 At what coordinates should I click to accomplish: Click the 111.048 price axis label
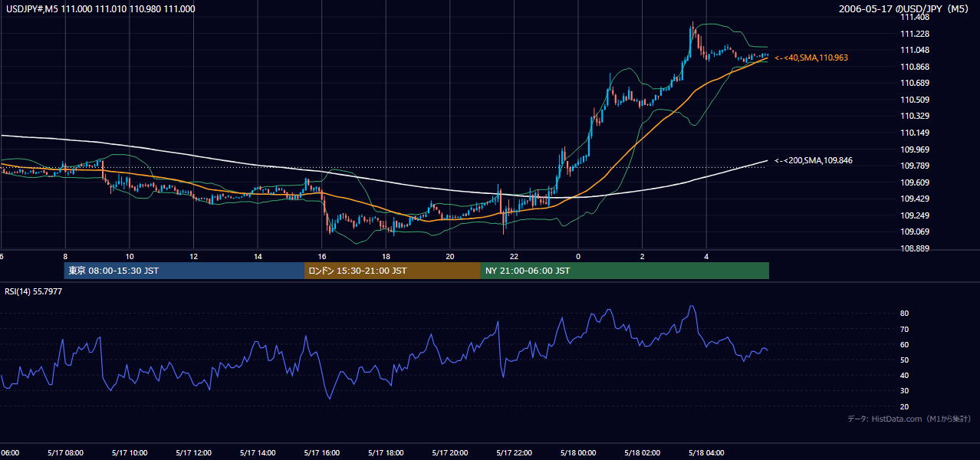click(915, 50)
